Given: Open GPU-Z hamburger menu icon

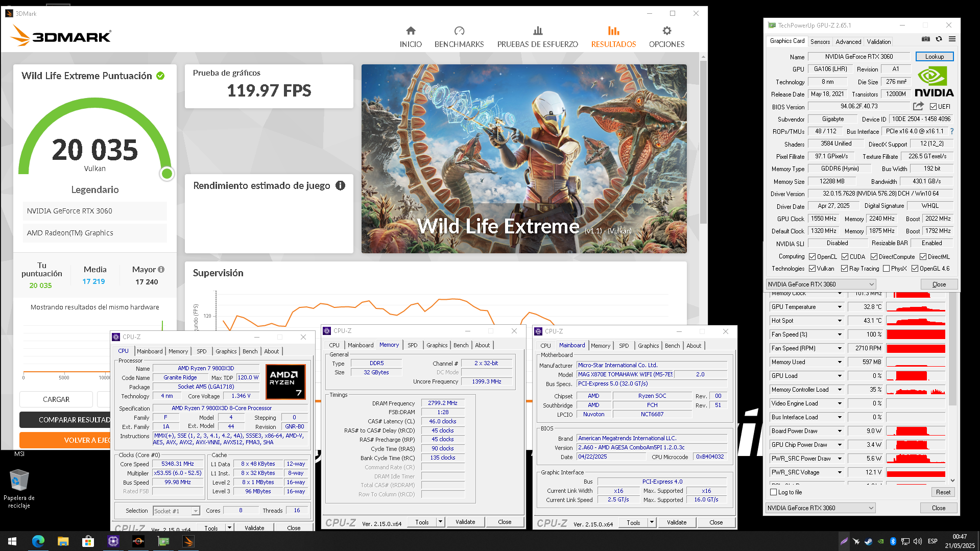Looking at the screenshot, I should [952, 39].
